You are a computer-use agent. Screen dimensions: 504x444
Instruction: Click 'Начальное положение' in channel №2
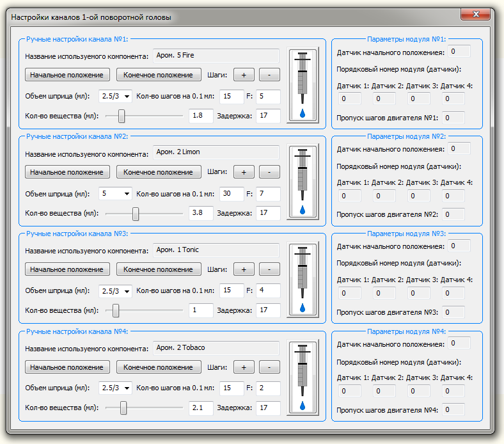[67, 172]
